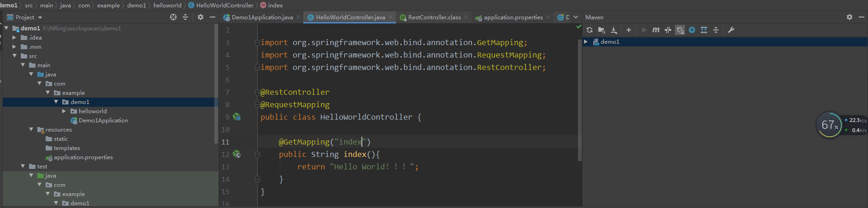Open Maven settings wrench icon
This screenshot has width=868, height=208.
731,30
